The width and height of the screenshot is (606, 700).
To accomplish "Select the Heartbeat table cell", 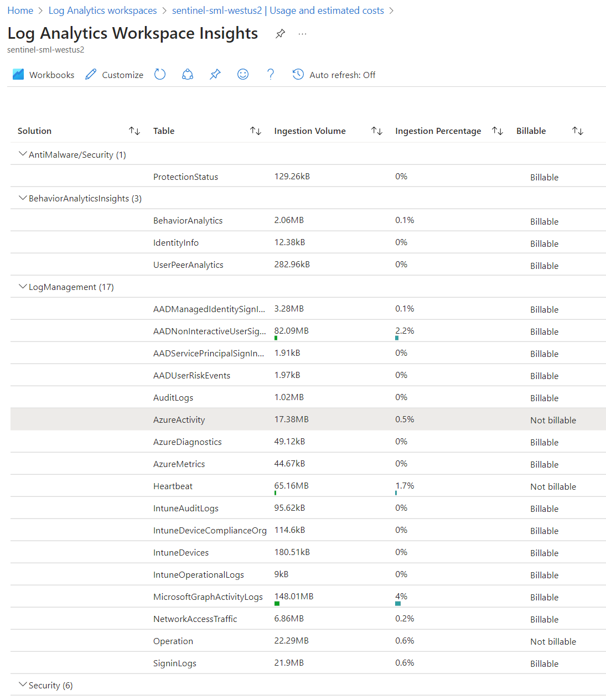I will pos(173,486).
